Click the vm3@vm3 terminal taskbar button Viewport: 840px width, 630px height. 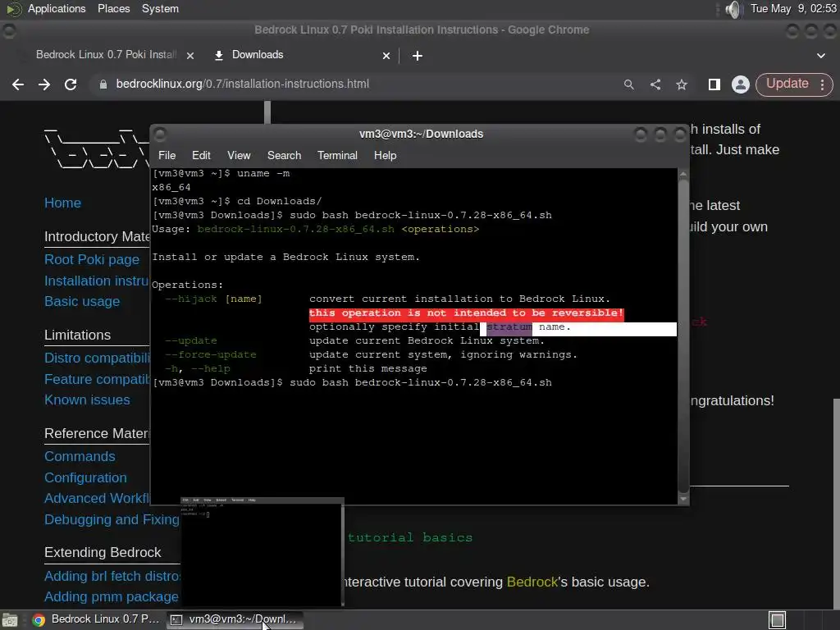(235, 620)
